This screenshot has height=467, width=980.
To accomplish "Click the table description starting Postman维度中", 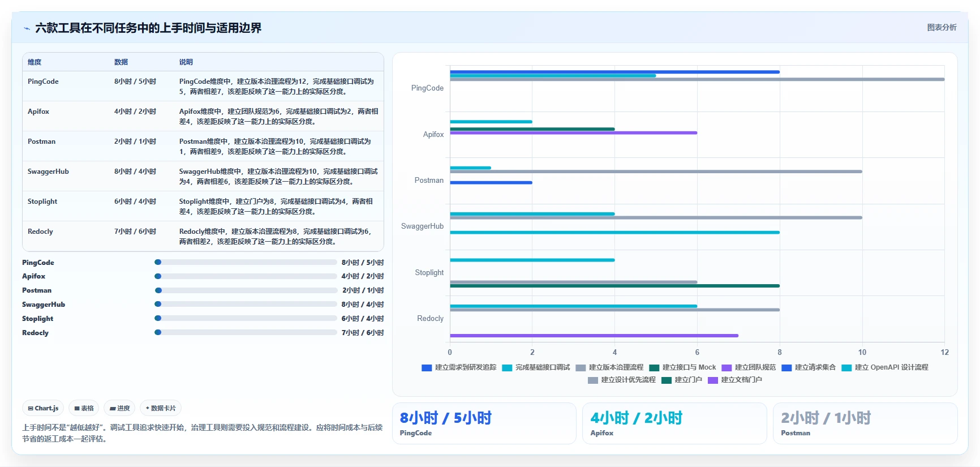I will point(275,147).
